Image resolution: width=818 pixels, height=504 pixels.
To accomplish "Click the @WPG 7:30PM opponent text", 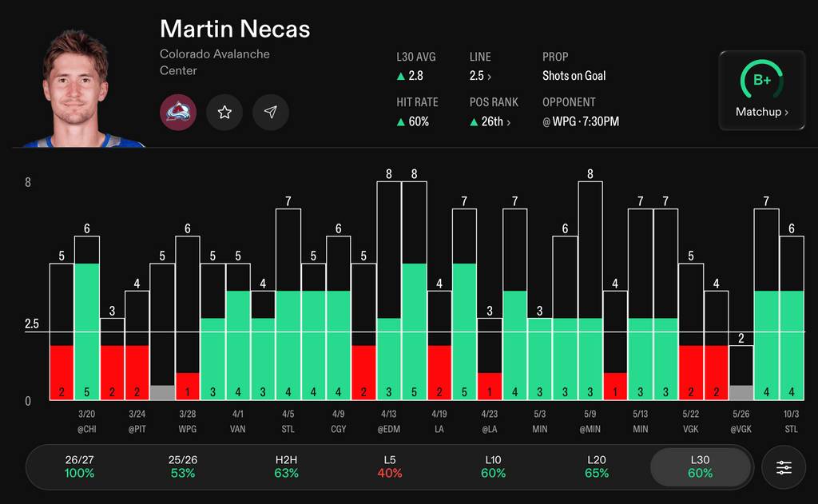I will [x=581, y=121].
